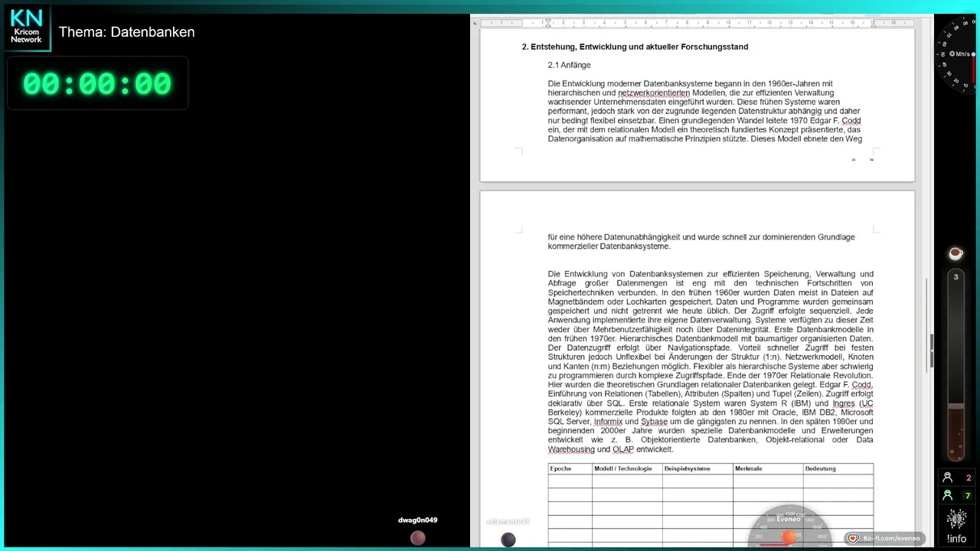980x551 pixels.
Task: Click the heading '2. Entstehung, Entwicklung und aktueller Forschungsstand'
Action: coord(635,47)
